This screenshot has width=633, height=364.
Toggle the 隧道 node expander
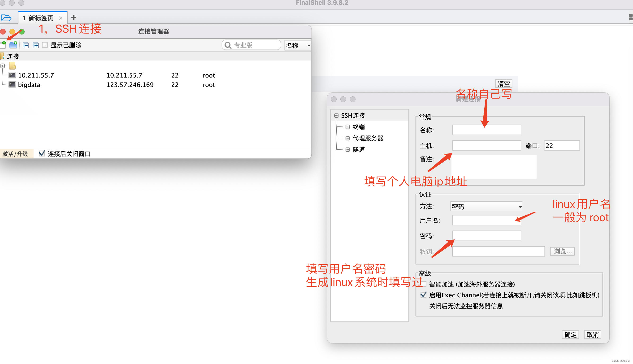[x=347, y=149]
